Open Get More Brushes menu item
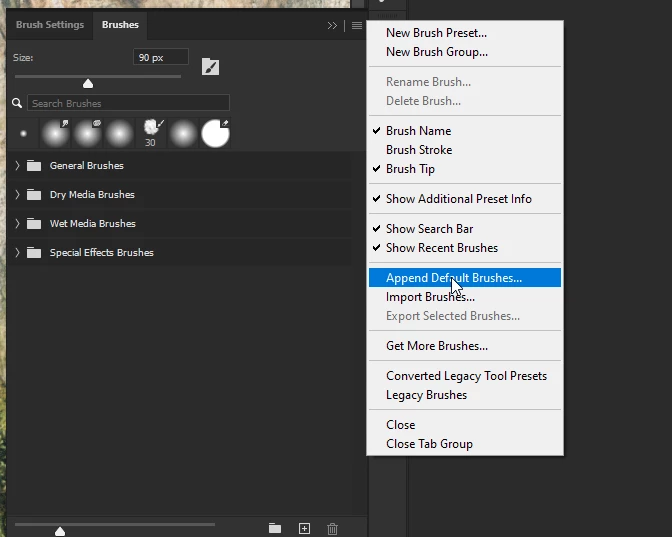The width and height of the screenshot is (672, 537). (x=465, y=346)
